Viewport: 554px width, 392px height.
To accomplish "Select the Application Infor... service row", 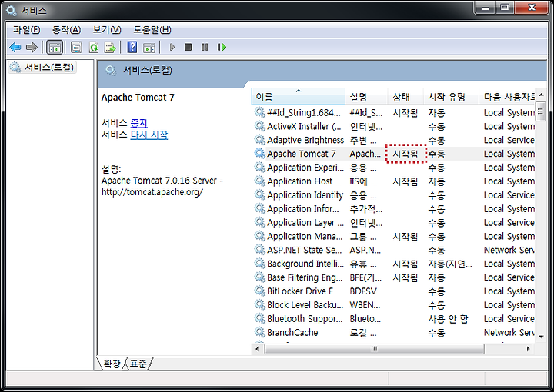I will tap(394, 209).
